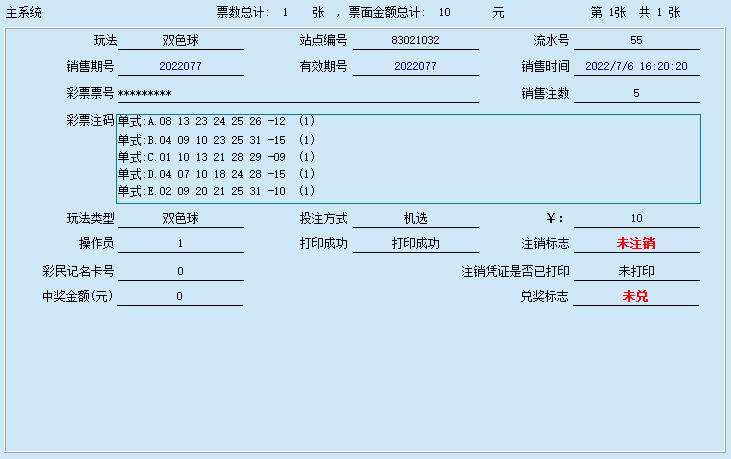Click the 兑奖标志 label
Screen dimensions: 731x459
(x=544, y=296)
